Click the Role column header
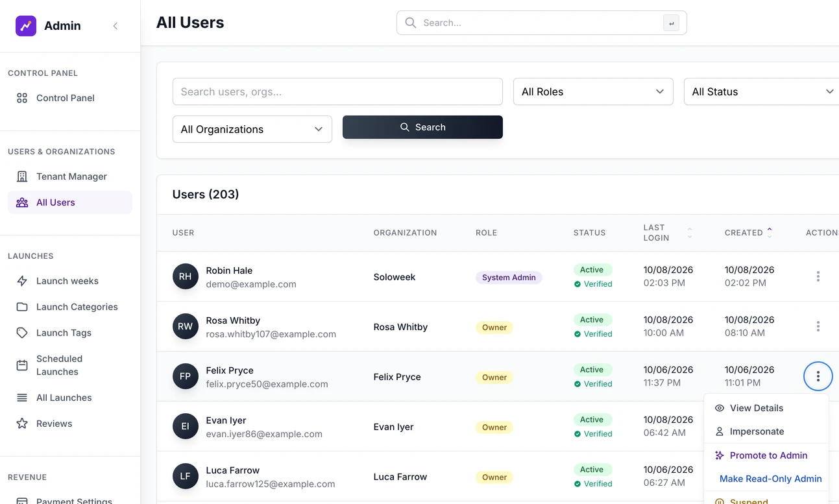The width and height of the screenshot is (839, 504). (486, 233)
